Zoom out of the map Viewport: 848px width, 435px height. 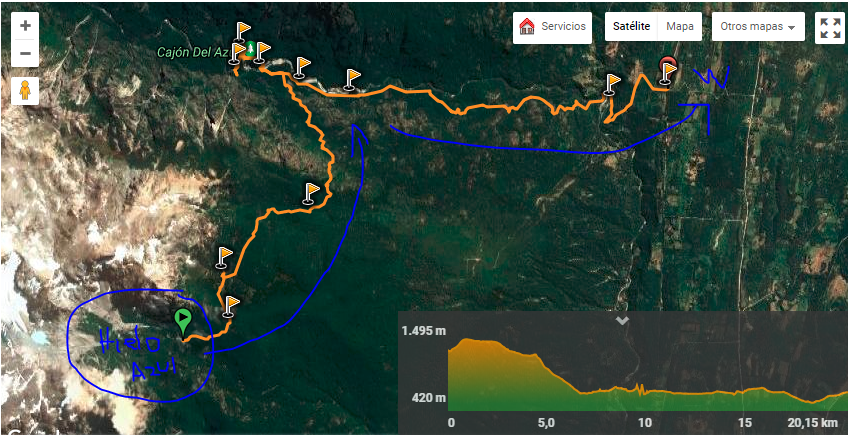[x=25, y=54]
